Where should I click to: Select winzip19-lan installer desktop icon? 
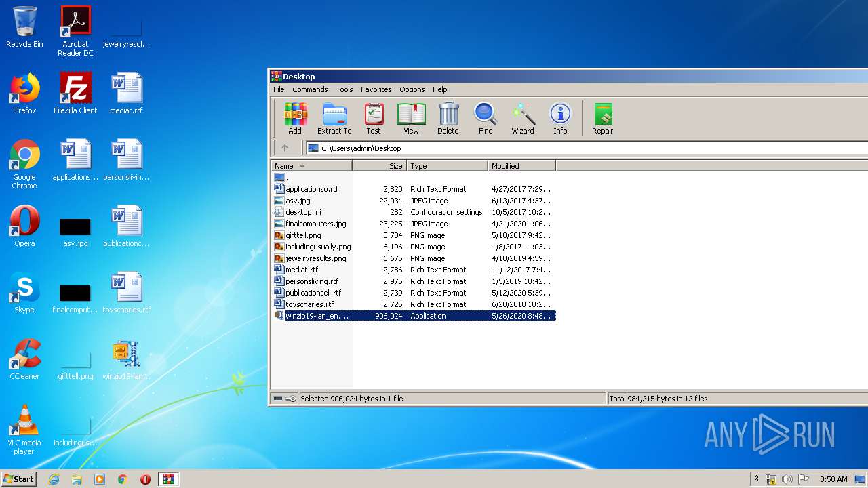click(x=126, y=359)
